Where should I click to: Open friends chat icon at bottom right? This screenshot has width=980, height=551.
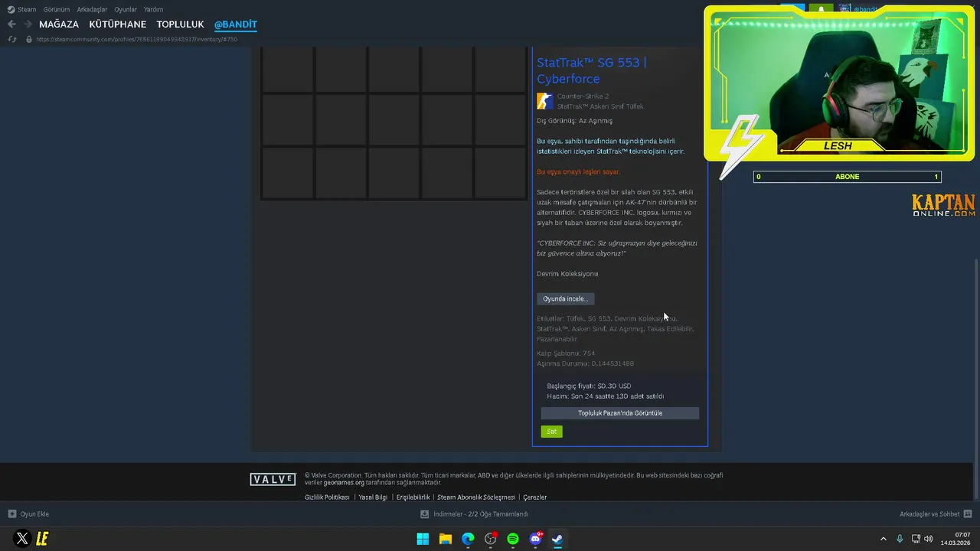[x=968, y=514]
